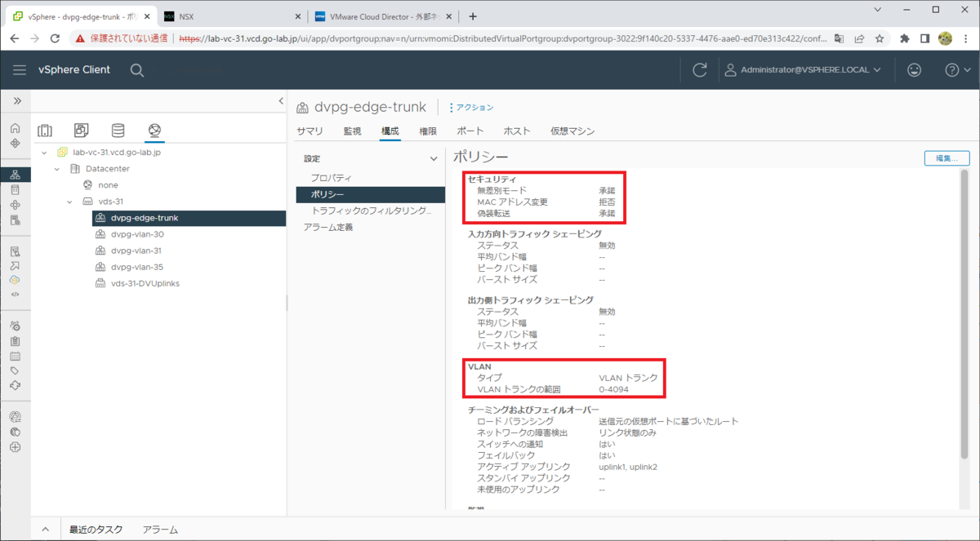Switch to Hosts and Clusters inventory view
980x541 pixels.
pyautogui.click(x=45, y=131)
